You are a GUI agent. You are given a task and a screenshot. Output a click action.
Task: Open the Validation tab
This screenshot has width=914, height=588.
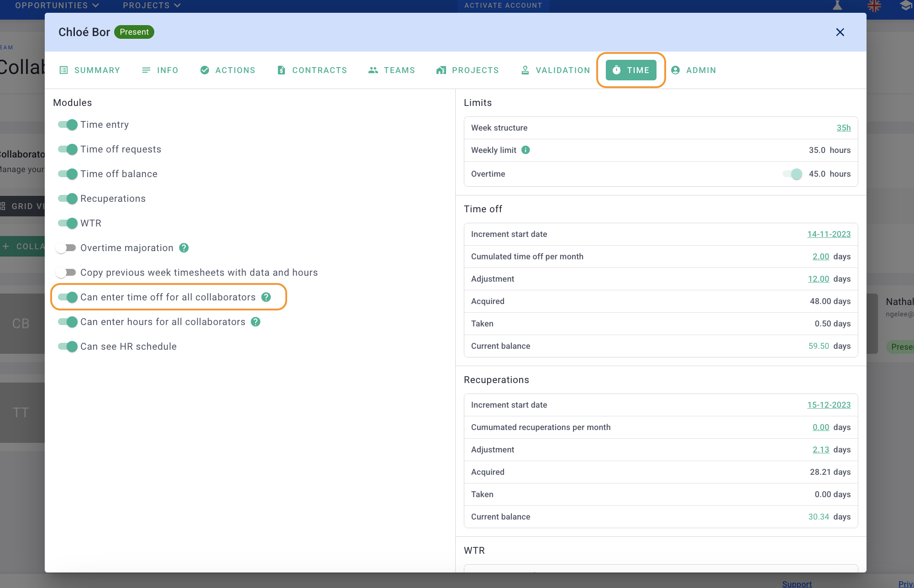[556, 70]
